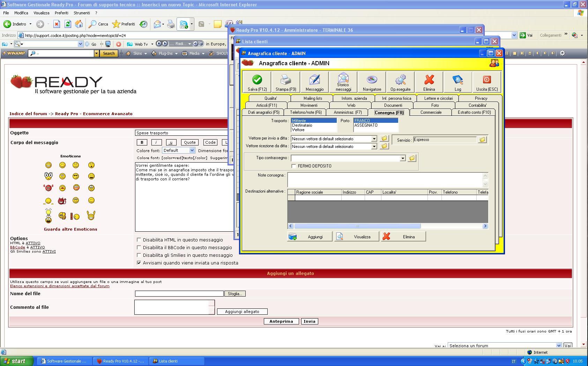The height and width of the screenshot is (366, 588).
Task: Open the Articoli (F11) tab
Action: click(x=266, y=105)
